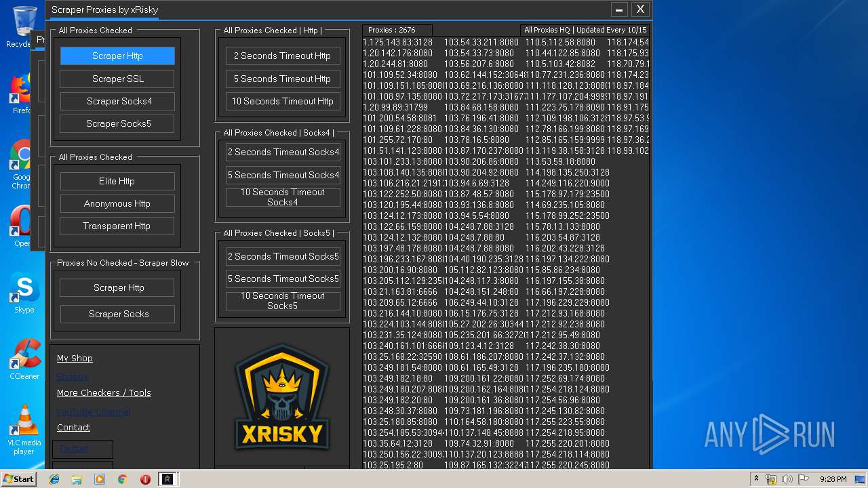Click the Opera taskbar icon
Image resolution: width=868 pixels, height=488 pixels.
pos(145,479)
